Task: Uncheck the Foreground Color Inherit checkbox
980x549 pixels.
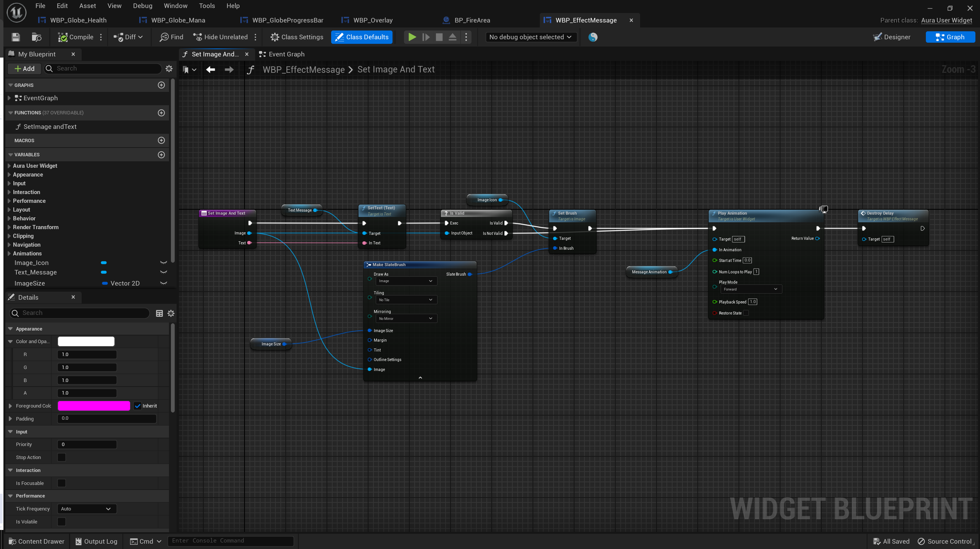Action: click(x=138, y=406)
